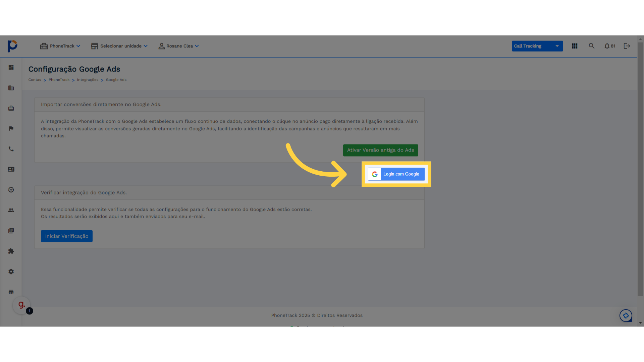644x362 pixels.
Task: Click the red 'g' guide widget badge
Action: pyautogui.click(x=21, y=305)
